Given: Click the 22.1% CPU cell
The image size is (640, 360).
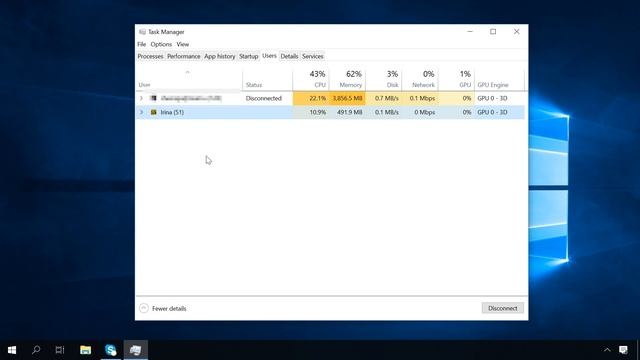Looking at the screenshot, I should point(311,98).
